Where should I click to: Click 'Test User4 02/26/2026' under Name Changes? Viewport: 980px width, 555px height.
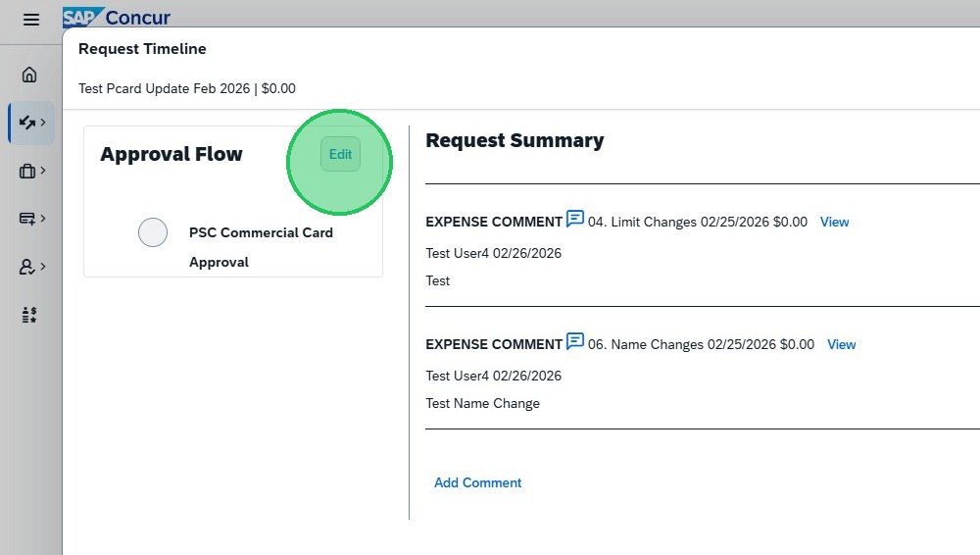494,377
